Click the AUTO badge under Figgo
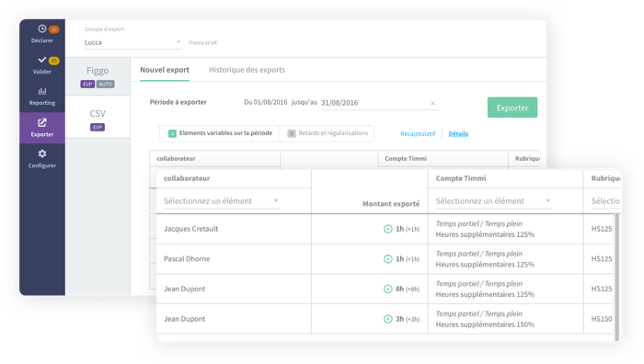This screenshot has height=364, width=644. click(106, 85)
